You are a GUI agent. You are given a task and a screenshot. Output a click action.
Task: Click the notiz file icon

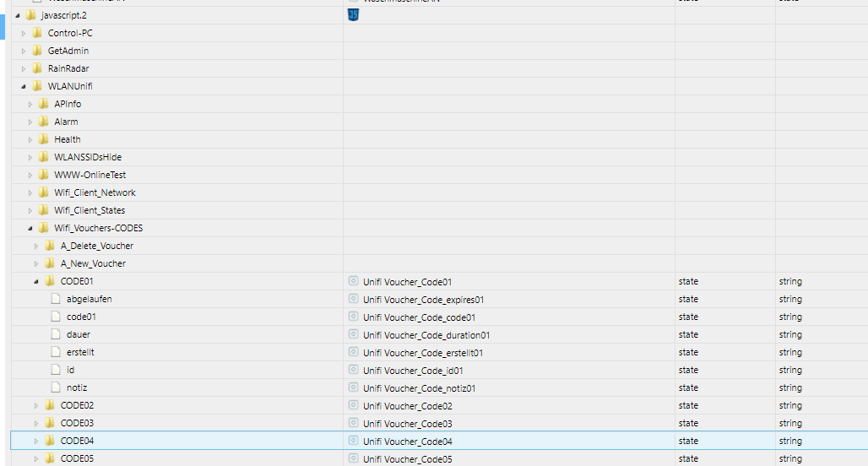click(x=56, y=387)
